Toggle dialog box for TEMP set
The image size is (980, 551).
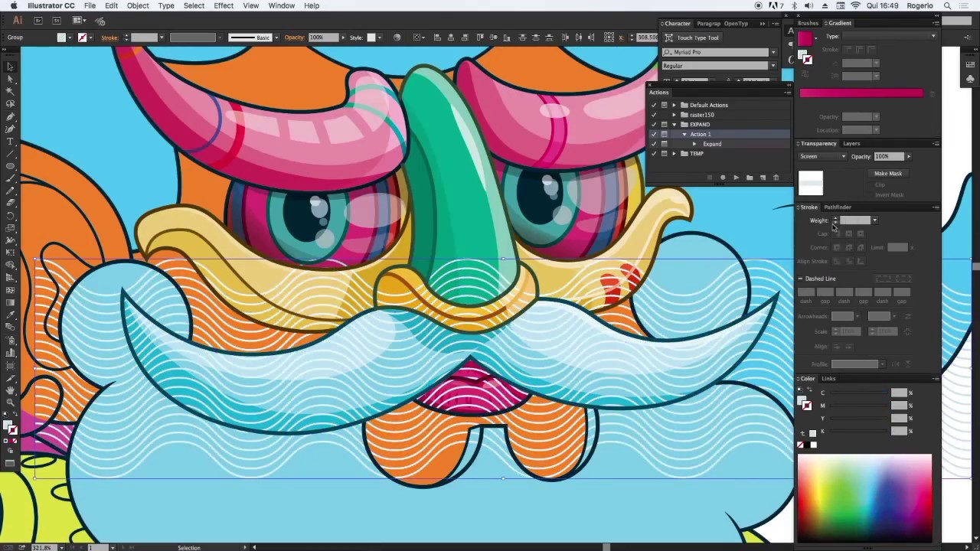(664, 154)
